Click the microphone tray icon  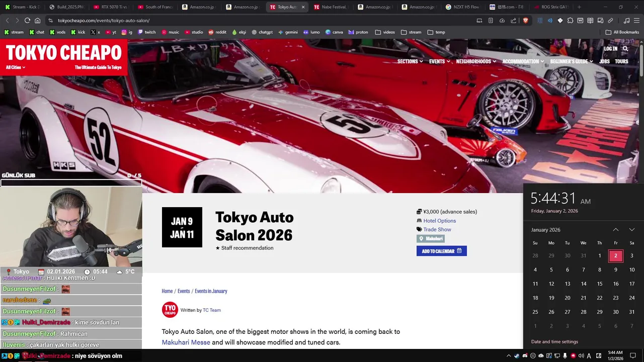565,356
